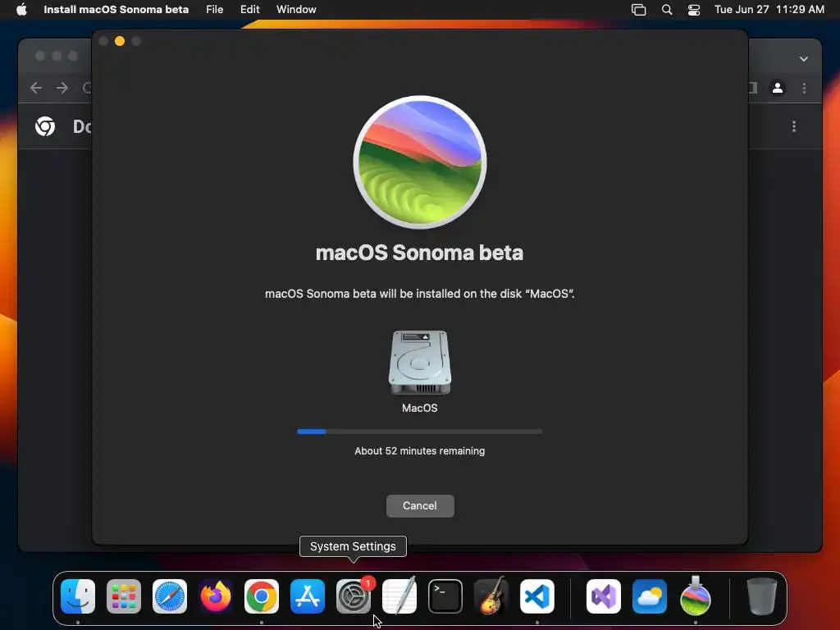Open Visual Studio purple dock icon
The width and height of the screenshot is (840, 630).
click(x=604, y=596)
